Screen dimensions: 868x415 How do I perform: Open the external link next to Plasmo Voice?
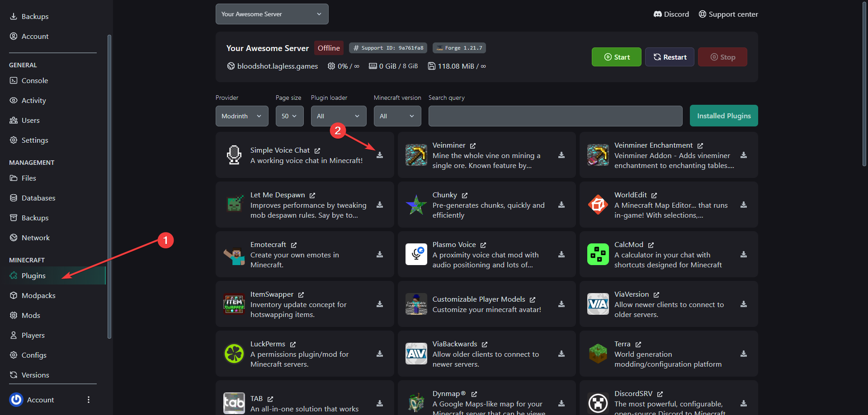point(483,245)
